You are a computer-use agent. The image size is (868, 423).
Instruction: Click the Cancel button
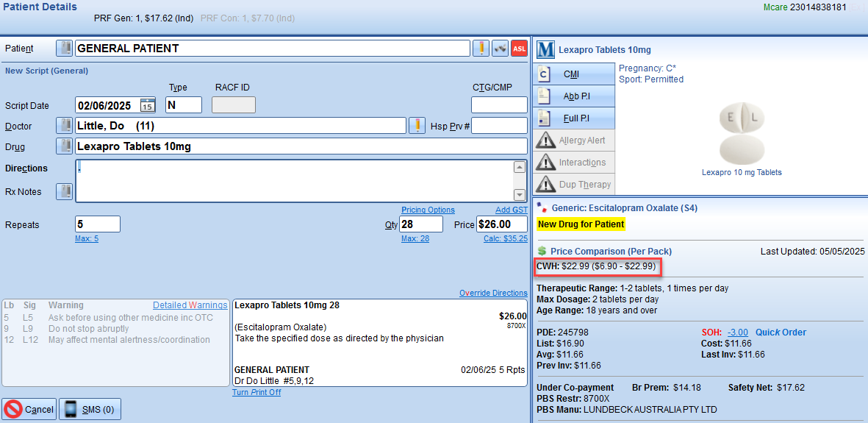point(29,410)
